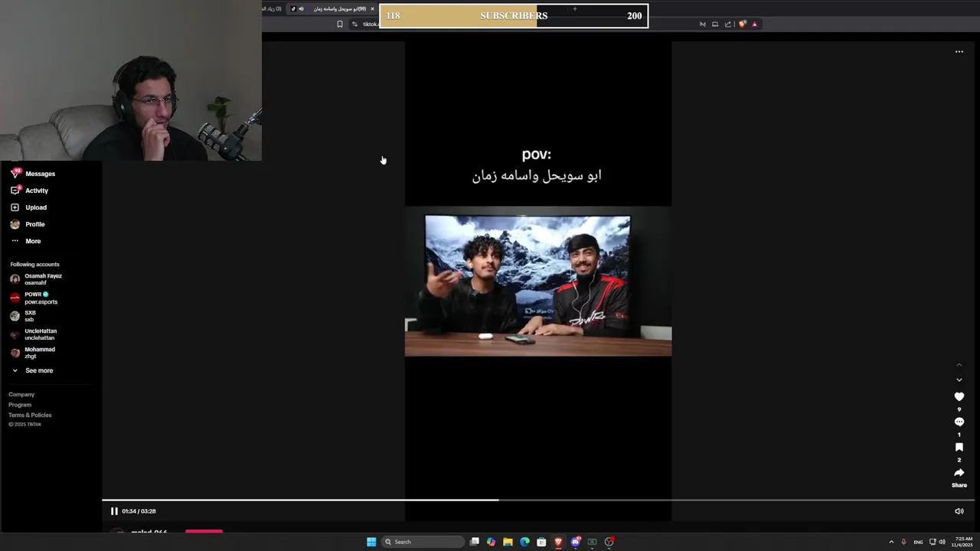Click the Company footer link
Image resolution: width=980 pixels, height=551 pixels.
(x=21, y=394)
